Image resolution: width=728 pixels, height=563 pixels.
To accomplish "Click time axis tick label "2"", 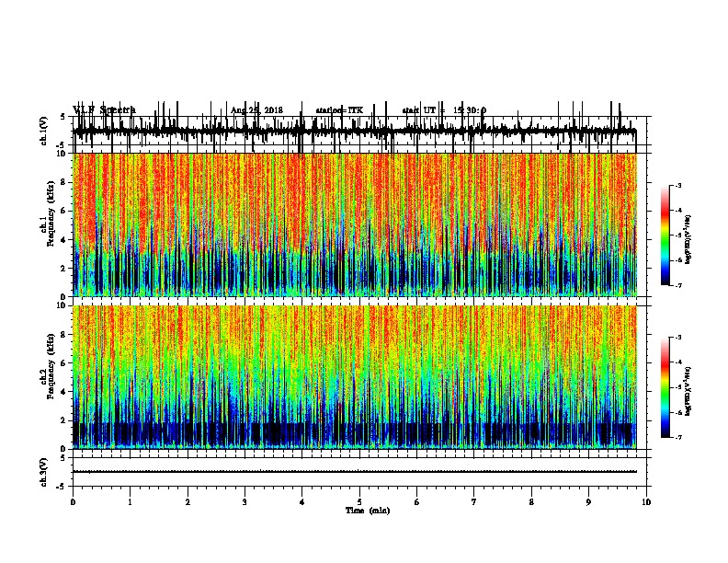I will [188, 502].
